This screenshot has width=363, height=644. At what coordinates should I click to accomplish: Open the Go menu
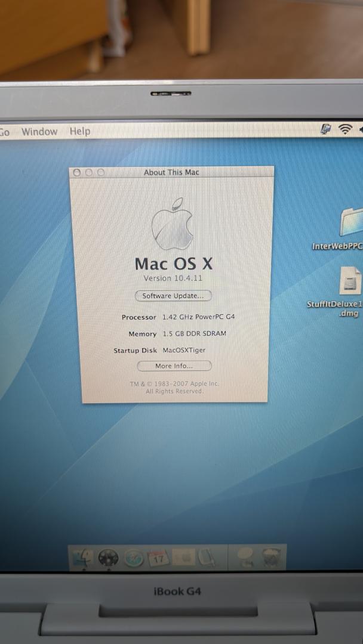point(5,132)
